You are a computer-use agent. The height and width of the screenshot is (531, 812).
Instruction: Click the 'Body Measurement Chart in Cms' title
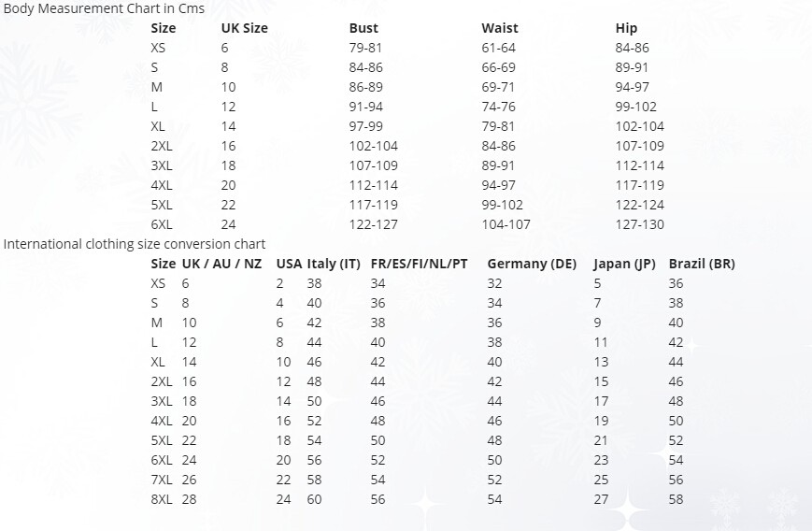coord(104,8)
